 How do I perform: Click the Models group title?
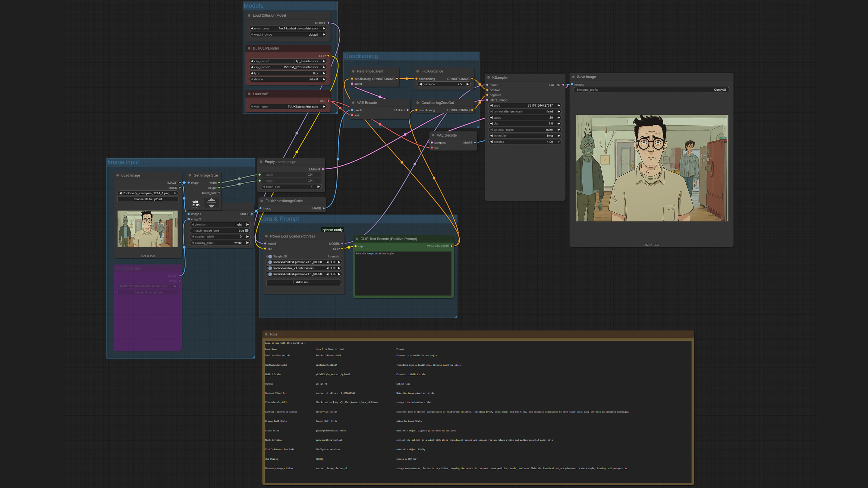[253, 6]
